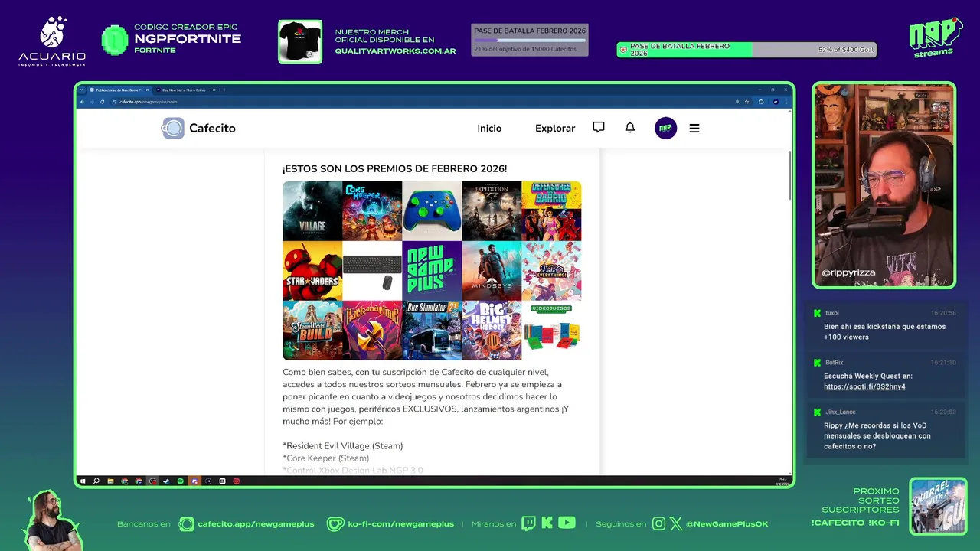Click the cafecito.app/newgameplus text in footer
The width and height of the screenshot is (980, 551).
256,523
